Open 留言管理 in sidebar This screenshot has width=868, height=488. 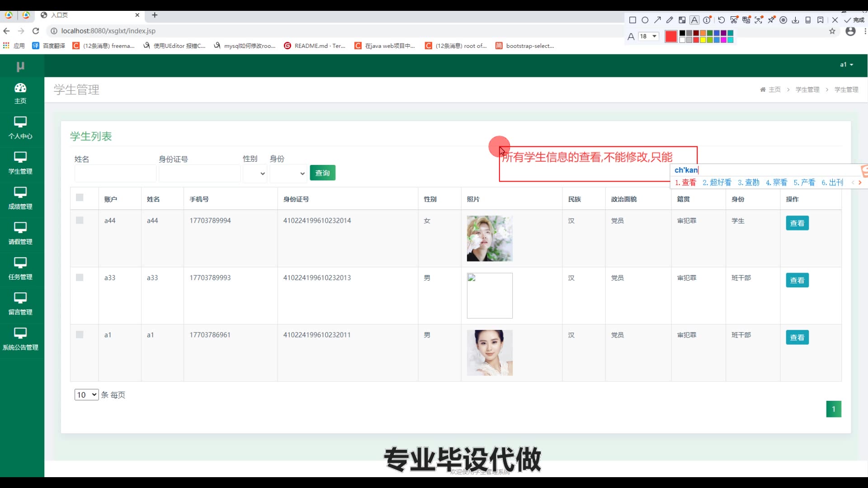click(x=20, y=305)
